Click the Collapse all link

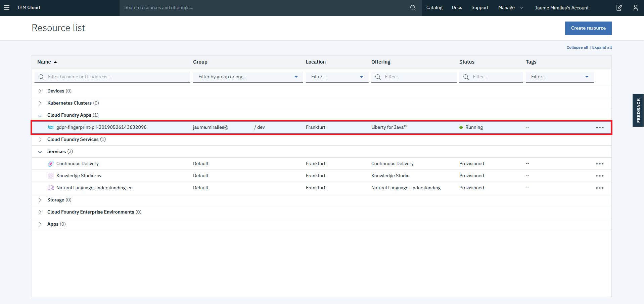[577, 47]
